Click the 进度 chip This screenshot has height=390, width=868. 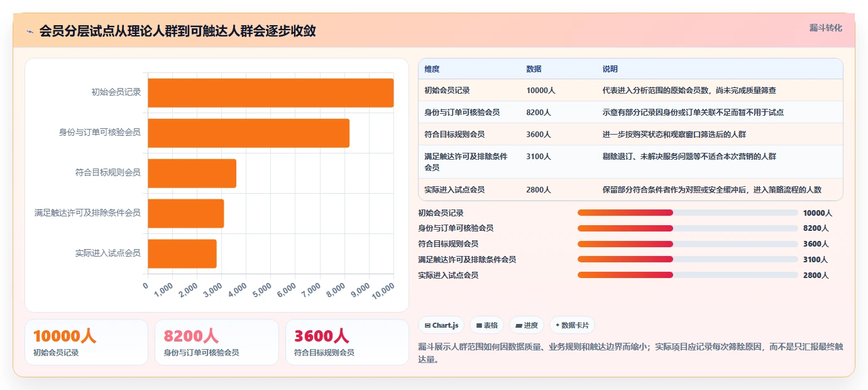527,325
